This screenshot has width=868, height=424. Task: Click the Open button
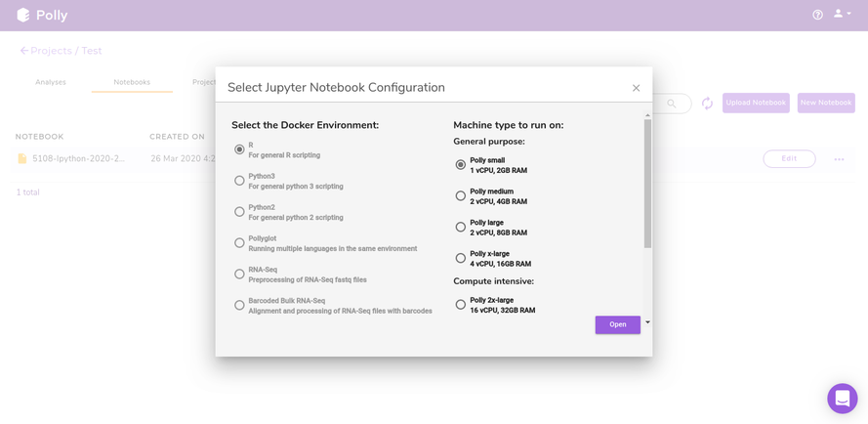(618, 324)
